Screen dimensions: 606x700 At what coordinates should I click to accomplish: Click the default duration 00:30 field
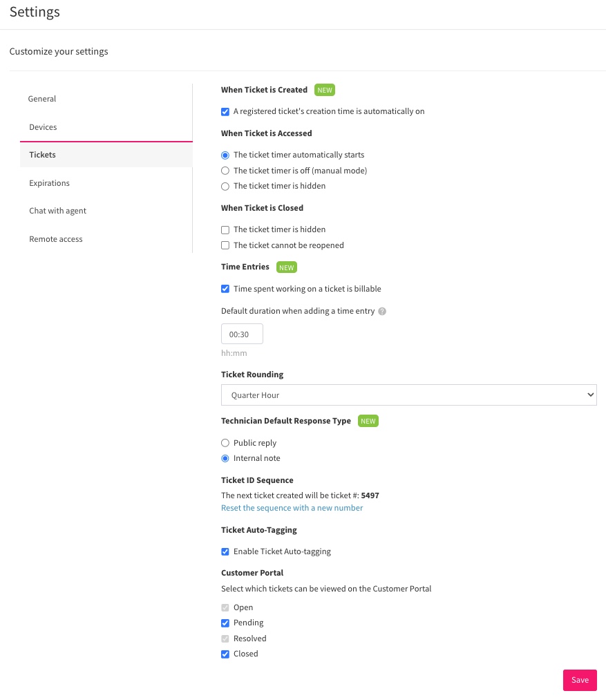tap(242, 334)
